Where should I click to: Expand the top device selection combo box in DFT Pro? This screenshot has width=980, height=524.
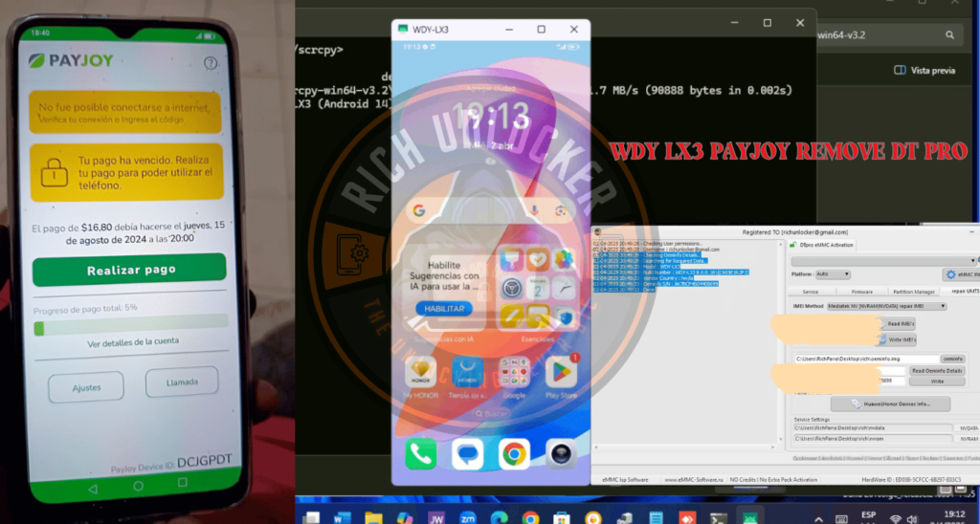[x=883, y=260]
